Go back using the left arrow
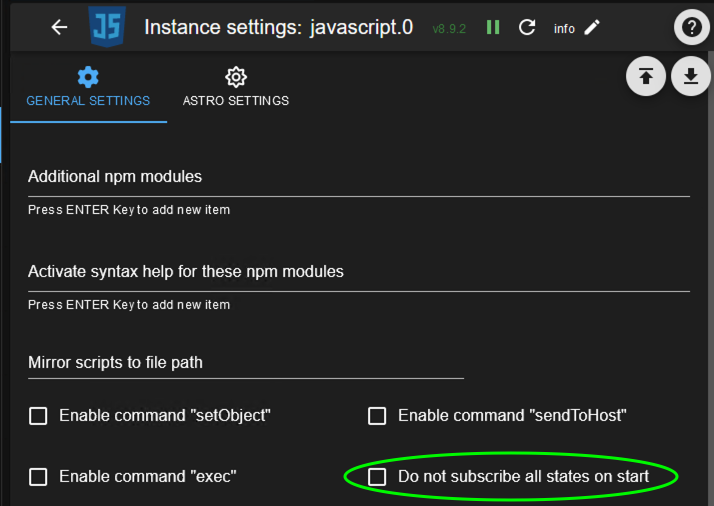 59,27
